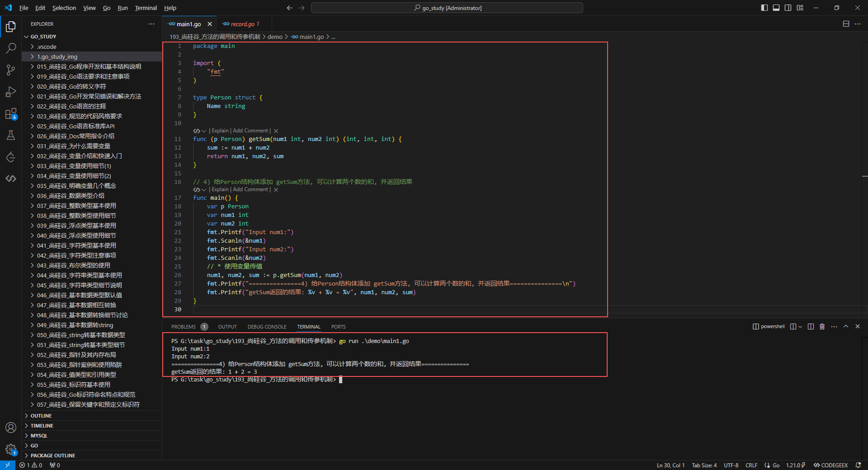Click Explain above main function
This screenshot has height=470, width=868.
(x=220, y=190)
